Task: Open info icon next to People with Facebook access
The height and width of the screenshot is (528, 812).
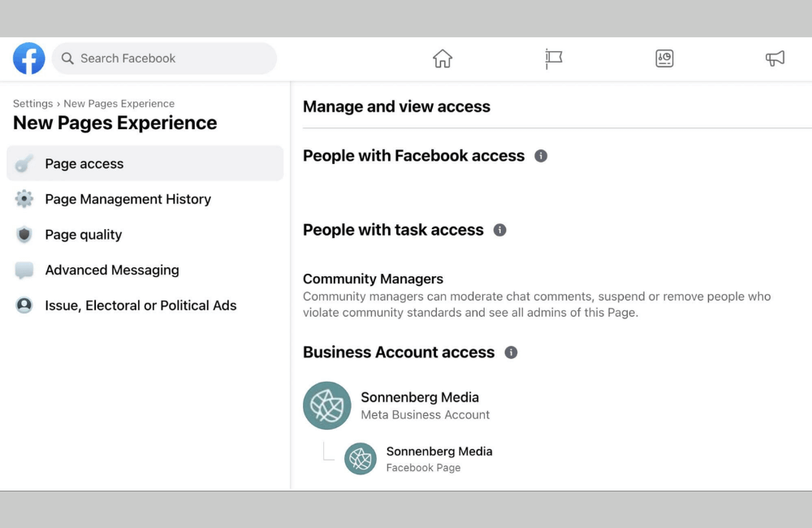Action: point(541,156)
